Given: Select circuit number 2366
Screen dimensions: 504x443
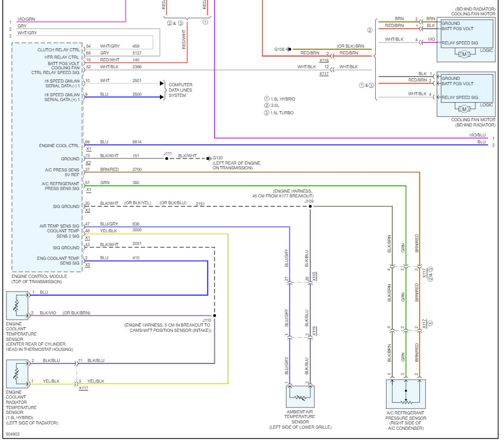Looking at the screenshot, I should point(137,67).
